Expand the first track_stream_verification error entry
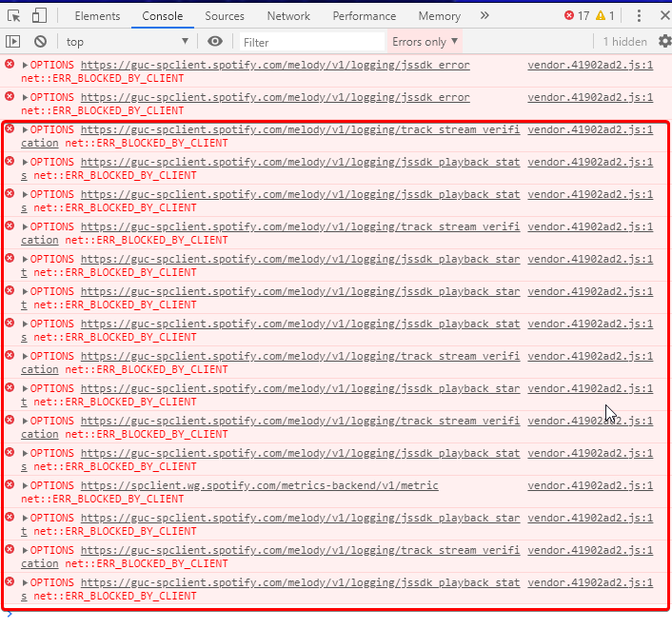Viewport: 672px width, 629px height. [25, 129]
